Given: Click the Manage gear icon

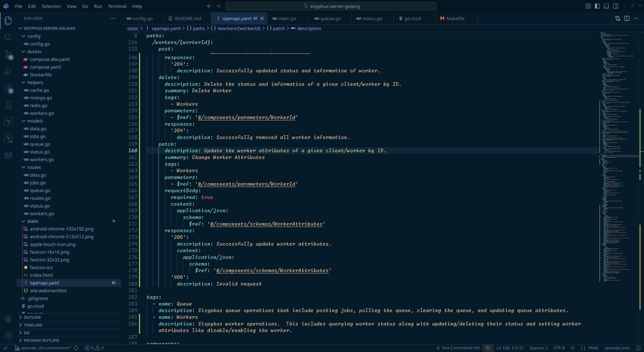Looking at the screenshot, I should tap(8, 336).
